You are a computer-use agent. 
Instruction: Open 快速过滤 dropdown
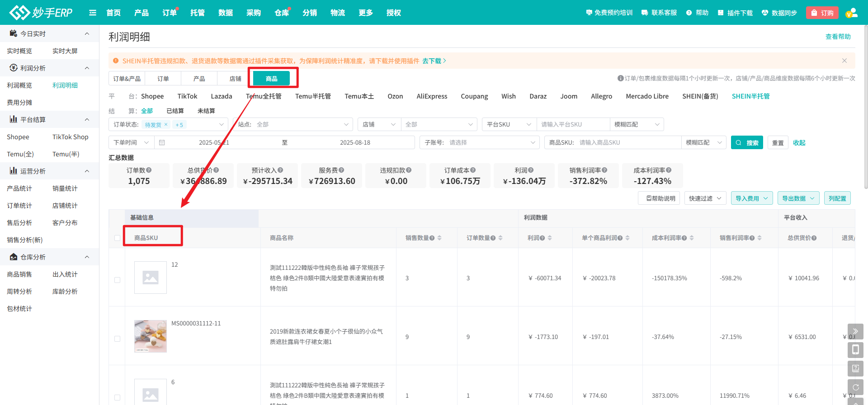[705, 198]
